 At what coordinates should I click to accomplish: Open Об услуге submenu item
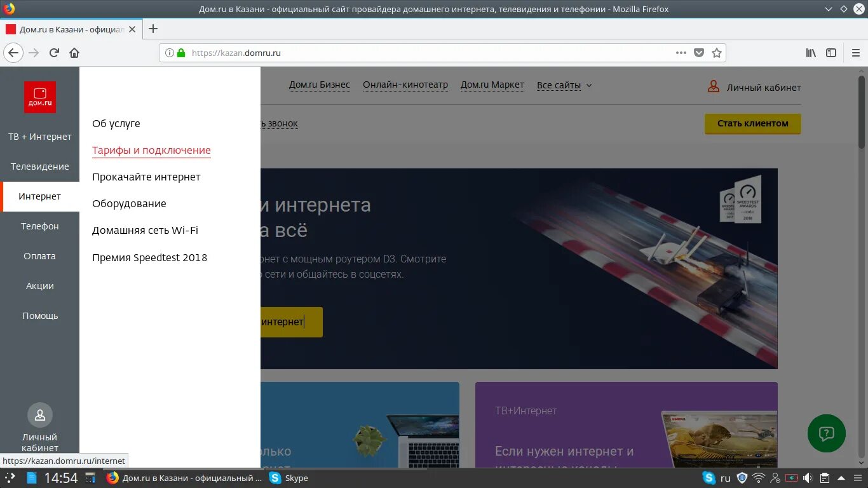pyautogui.click(x=116, y=123)
